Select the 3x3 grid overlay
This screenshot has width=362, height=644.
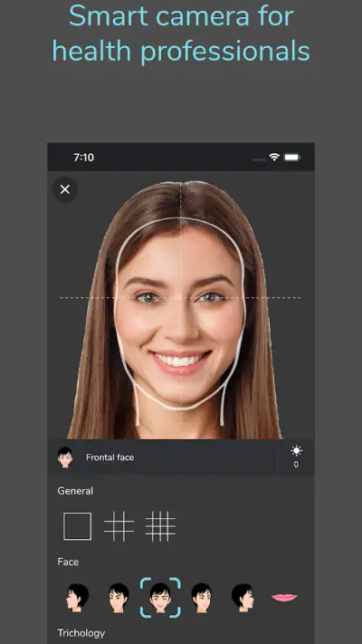point(119,526)
